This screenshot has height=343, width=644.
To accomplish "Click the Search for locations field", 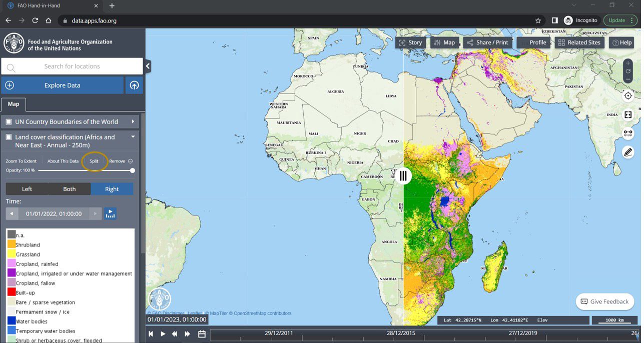I will tap(72, 66).
